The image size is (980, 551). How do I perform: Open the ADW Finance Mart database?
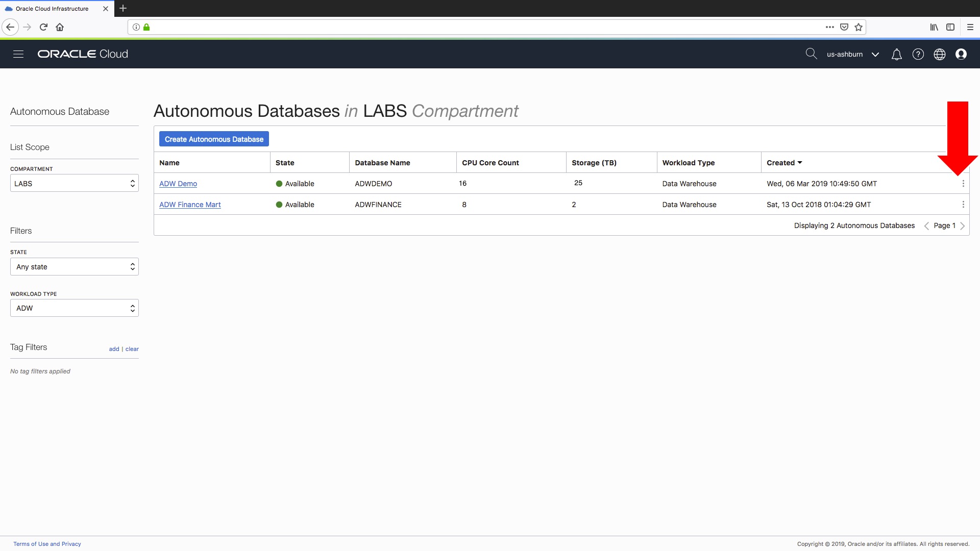coord(190,204)
